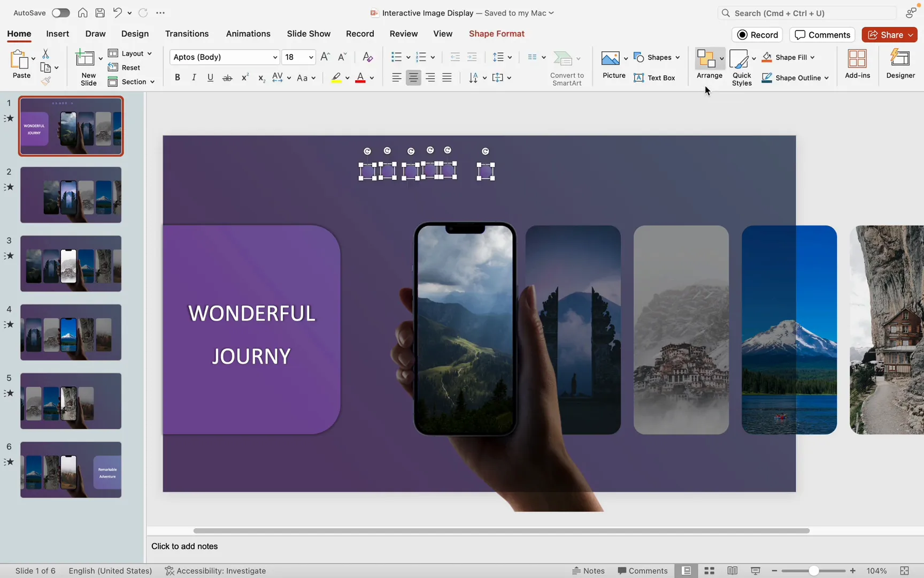Click Accessibility: Investigate in status bar
This screenshot has height=578, width=924.
point(215,571)
